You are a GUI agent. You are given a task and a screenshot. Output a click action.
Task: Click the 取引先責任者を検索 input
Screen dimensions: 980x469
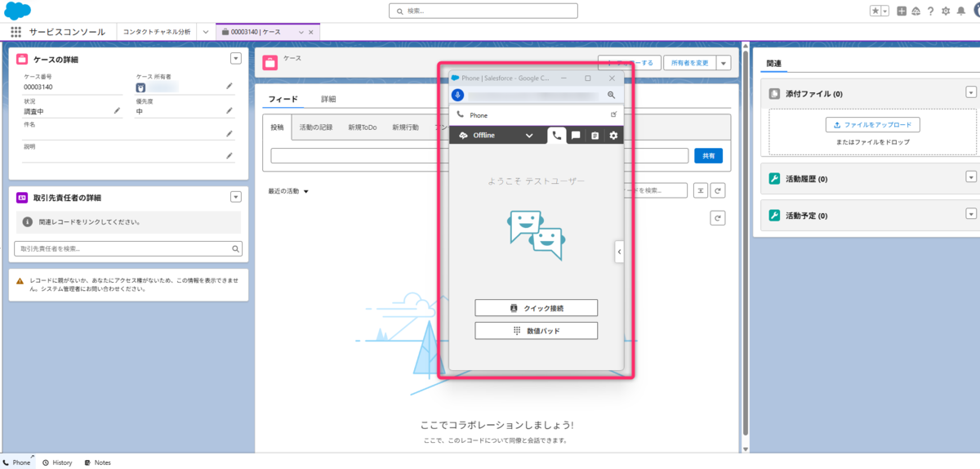coord(128,248)
